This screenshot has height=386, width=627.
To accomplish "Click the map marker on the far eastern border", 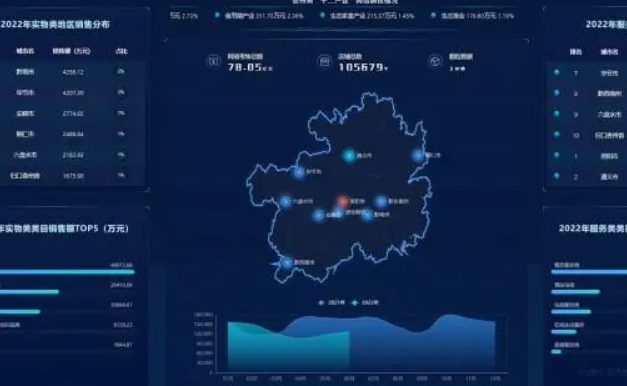I will click(x=418, y=155).
